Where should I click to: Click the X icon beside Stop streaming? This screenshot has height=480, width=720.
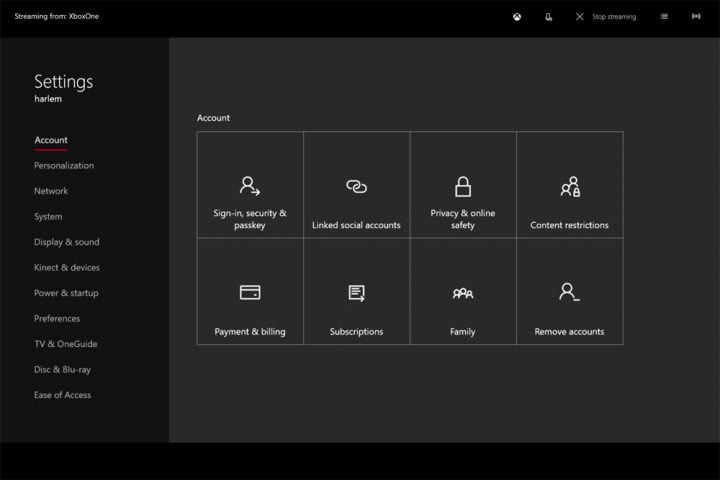click(x=579, y=17)
